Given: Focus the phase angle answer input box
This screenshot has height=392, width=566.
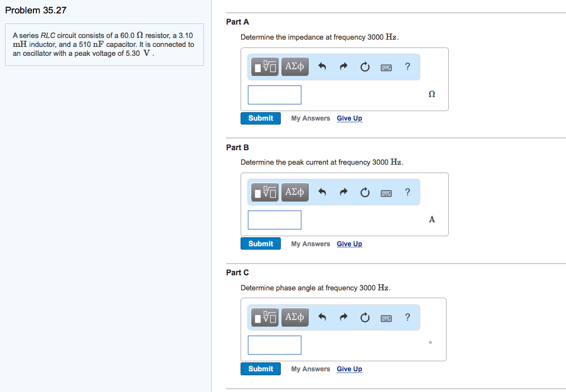Looking at the screenshot, I should coord(275,345).
